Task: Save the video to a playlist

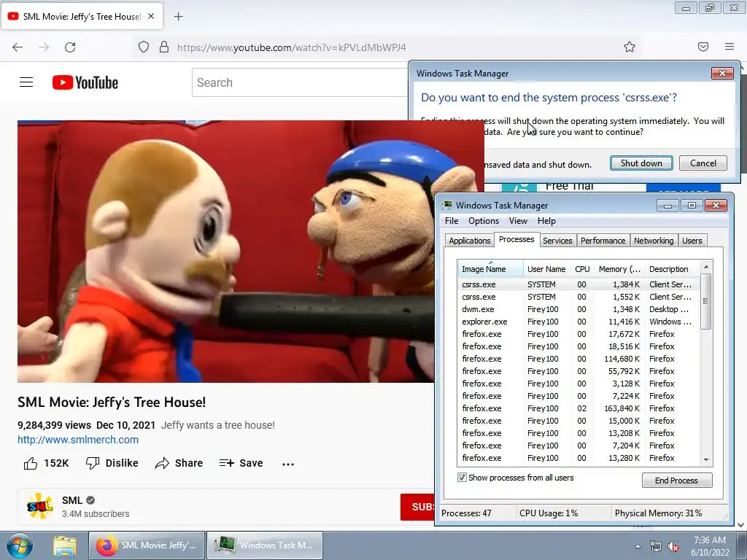Action: [241, 463]
